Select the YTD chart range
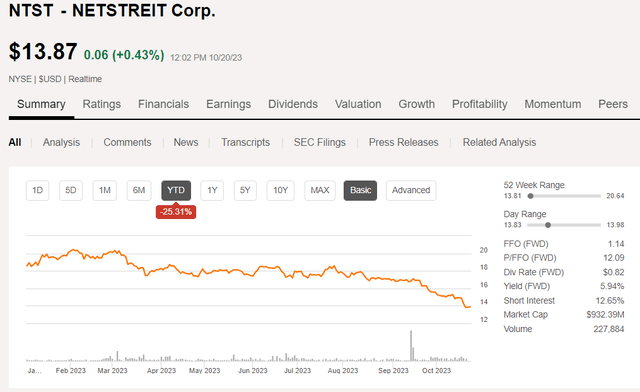Image resolution: width=640 pixels, height=392 pixels. pyautogui.click(x=176, y=190)
